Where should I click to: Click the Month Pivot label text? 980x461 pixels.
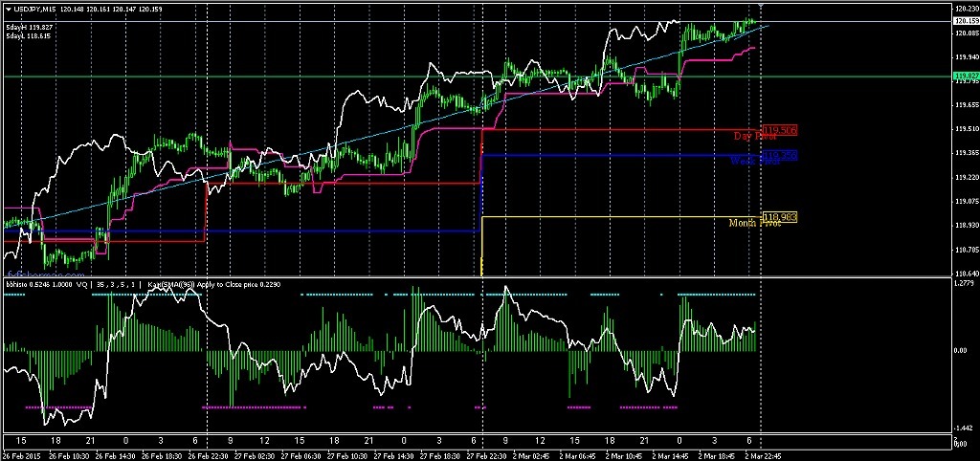pyautogui.click(x=755, y=223)
